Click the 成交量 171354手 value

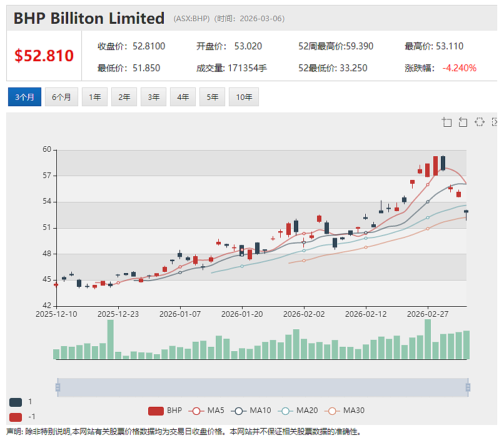pos(247,68)
